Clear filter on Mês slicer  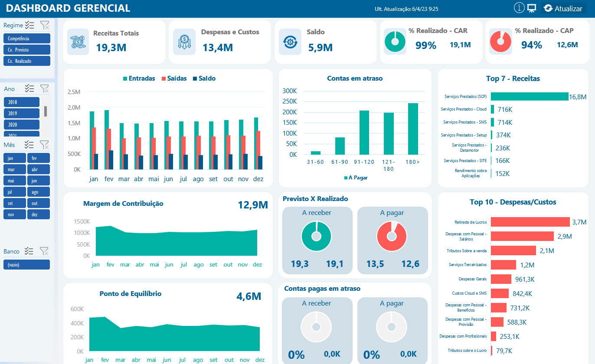[x=45, y=144]
